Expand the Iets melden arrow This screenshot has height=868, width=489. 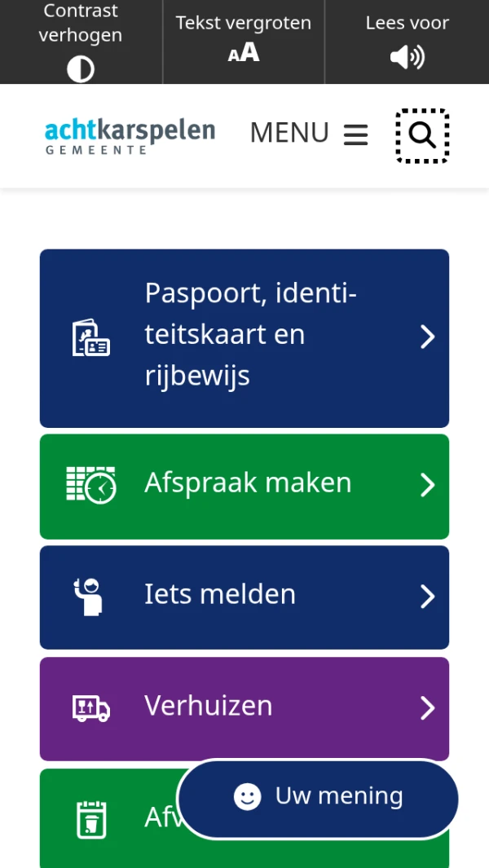click(427, 597)
